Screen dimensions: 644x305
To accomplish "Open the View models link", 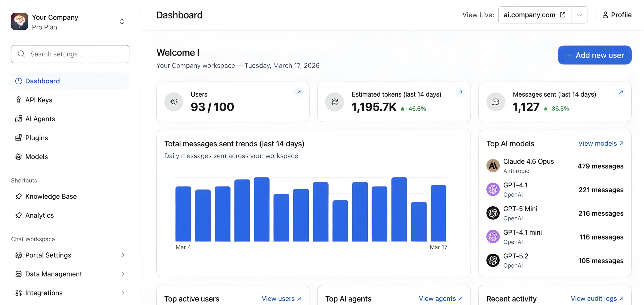I will click(601, 143).
